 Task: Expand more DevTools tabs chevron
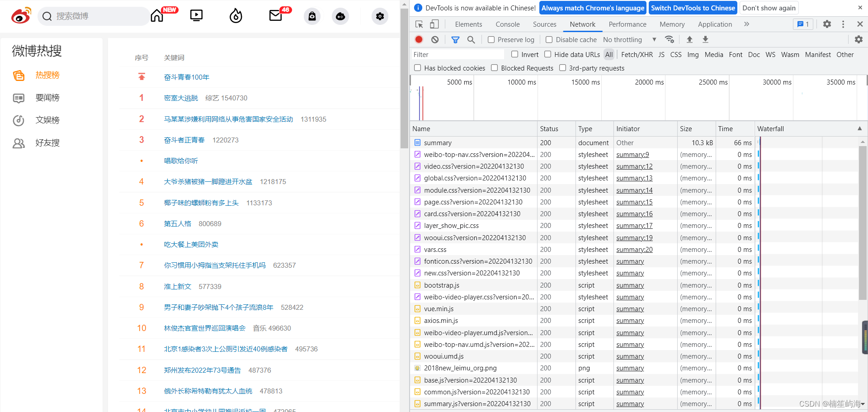pos(746,24)
